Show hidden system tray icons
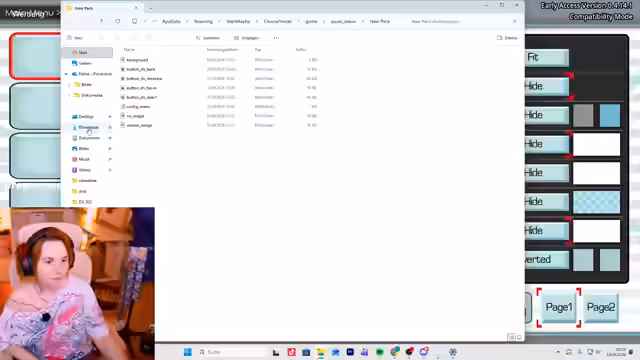The width and height of the screenshot is (640, 360). (x=558, y=352)
